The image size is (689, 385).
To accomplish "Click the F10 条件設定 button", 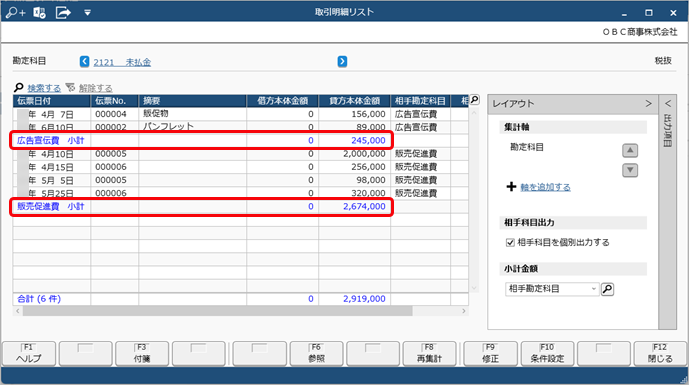I will pos(547,354).
